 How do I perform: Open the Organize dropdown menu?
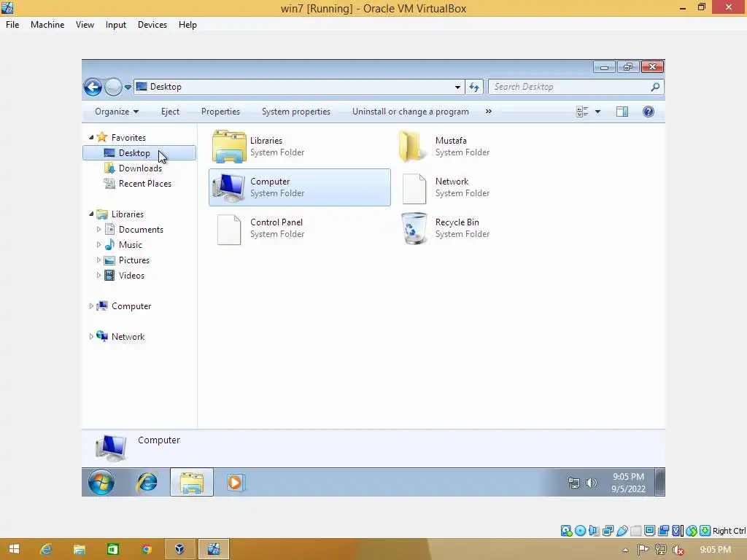tap(117, 112)
